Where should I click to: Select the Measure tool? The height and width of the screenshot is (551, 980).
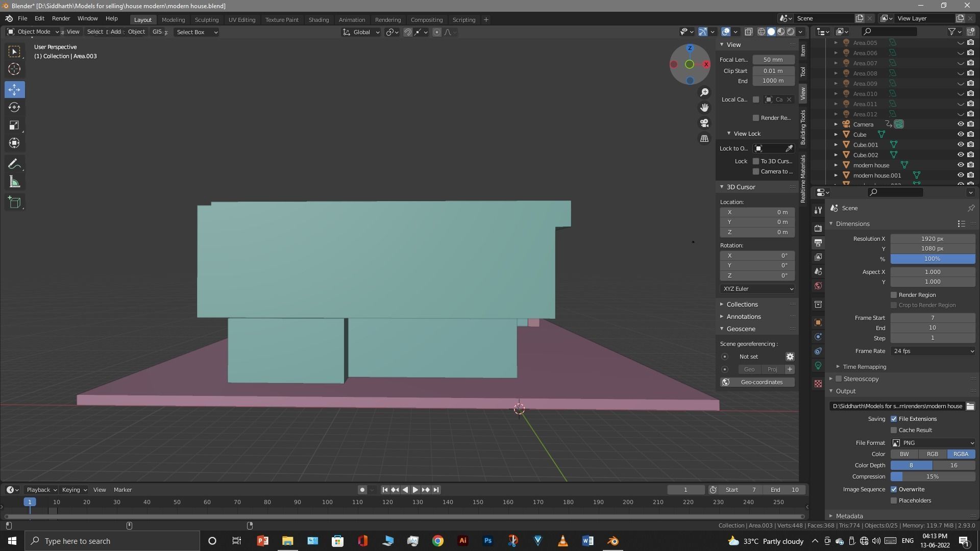pyautogui.click(x=14, y=182)
